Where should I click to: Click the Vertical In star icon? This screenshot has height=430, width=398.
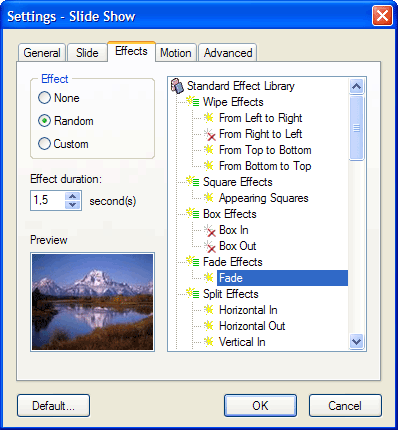(209, 341)
